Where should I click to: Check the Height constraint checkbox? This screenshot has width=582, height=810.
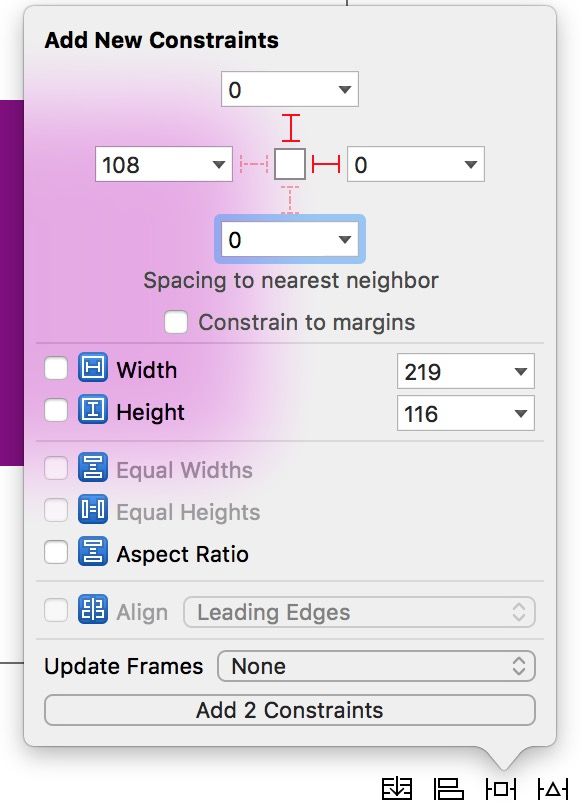[x=56, y=411]
